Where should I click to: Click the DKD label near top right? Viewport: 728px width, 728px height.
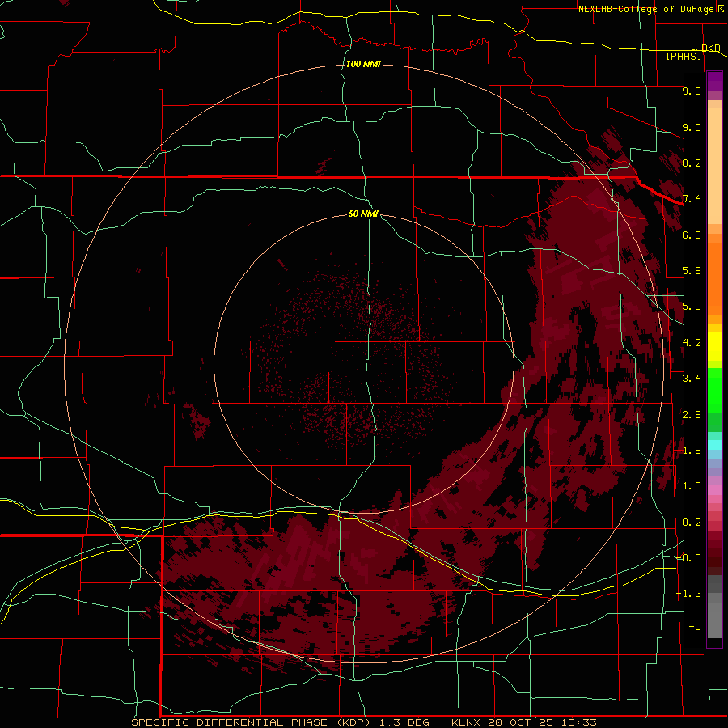pos(710,48)
